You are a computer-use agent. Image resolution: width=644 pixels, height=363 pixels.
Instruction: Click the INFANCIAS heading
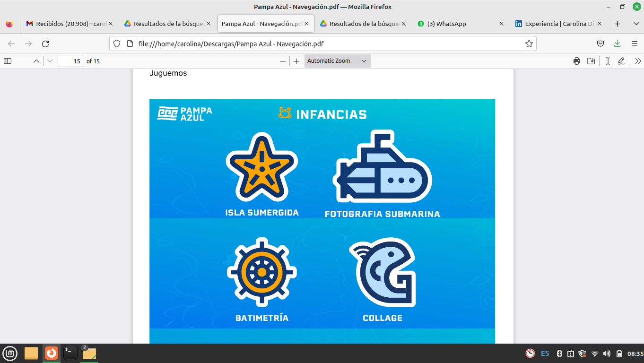[x=331, y=114]
